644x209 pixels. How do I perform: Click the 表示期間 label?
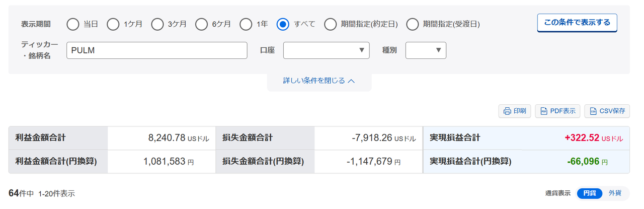point(35,24)
